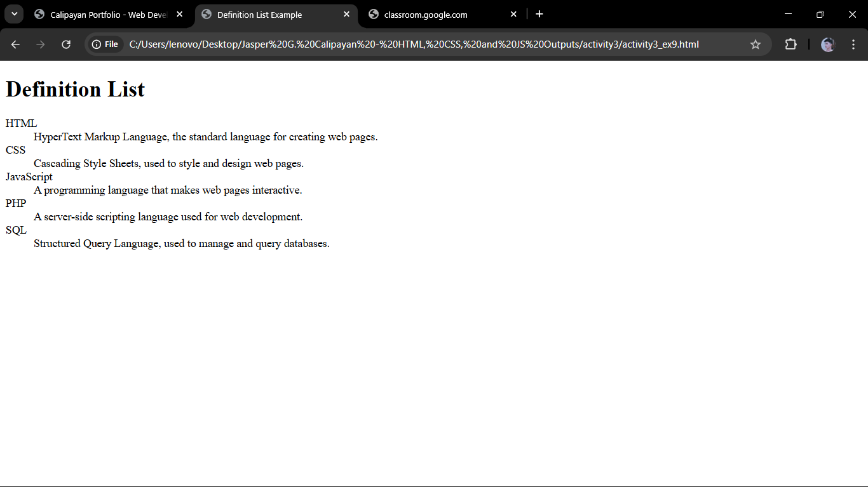The height and width of the screenshot is (487, 868).
Task: Switch to the classroom.google.com tab
Action: [x=426, y=14]
